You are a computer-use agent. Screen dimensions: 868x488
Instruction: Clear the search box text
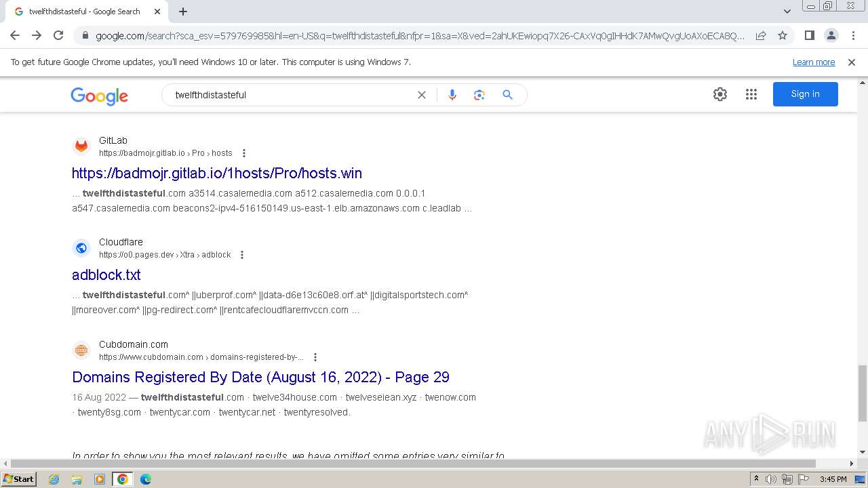pos(422,95)
